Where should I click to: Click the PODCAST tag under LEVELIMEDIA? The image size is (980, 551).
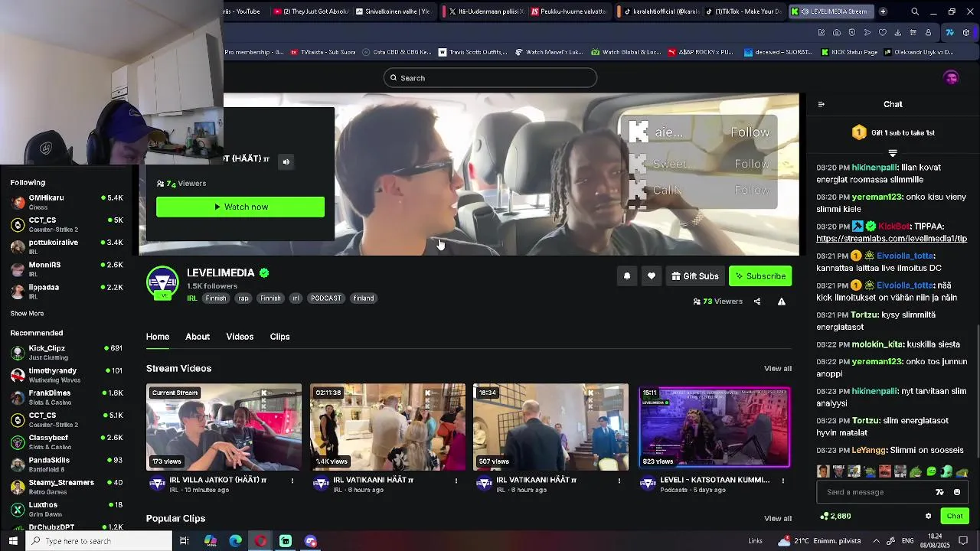[326, 298]
